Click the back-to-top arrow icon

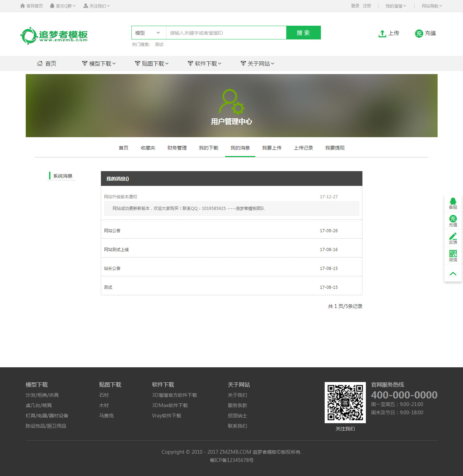(x=453, y=274)
